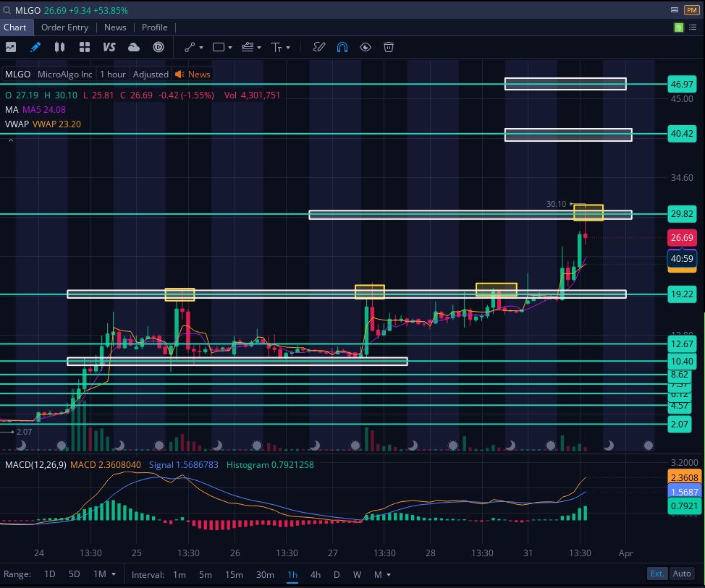The height and width of the screenshot is (588, 705).
Task: Expand the 1M range dropdown
Action: click(x=114, y=574)
